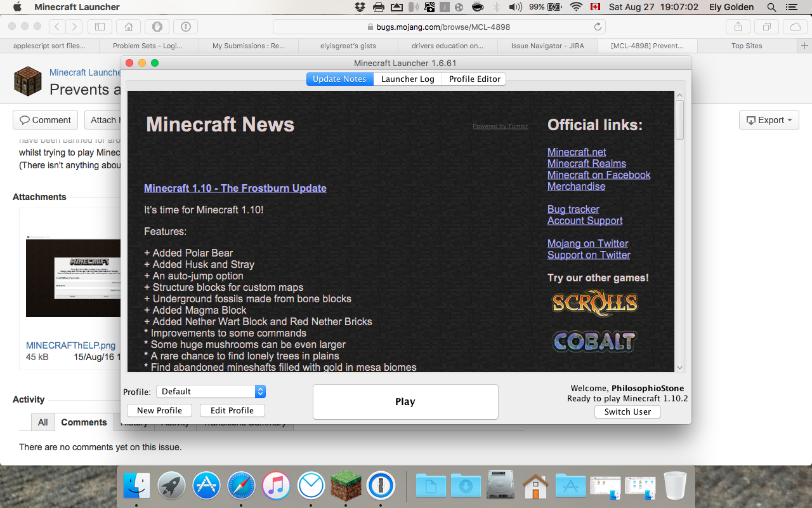Open the Trash in the dock
Viewport: 812px width, 508px height.
click(x=676, y=486)
